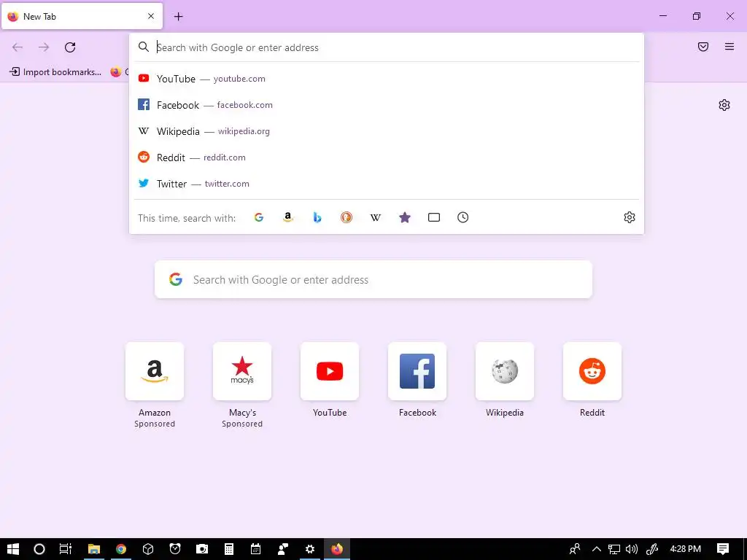The height and width of the screenshot is (560, 747).
Task: Choose Wikipedia suggestion in address dropdown
Action: (x=387, y=131)
